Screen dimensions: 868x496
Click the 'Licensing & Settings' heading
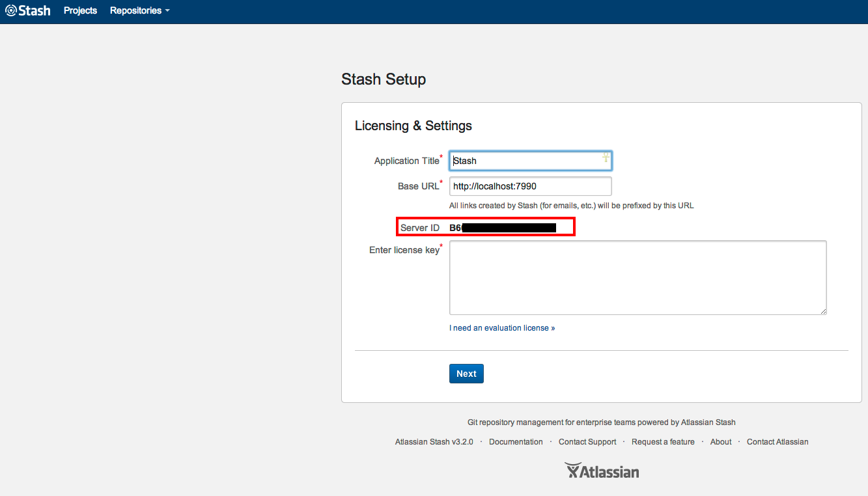413,126
